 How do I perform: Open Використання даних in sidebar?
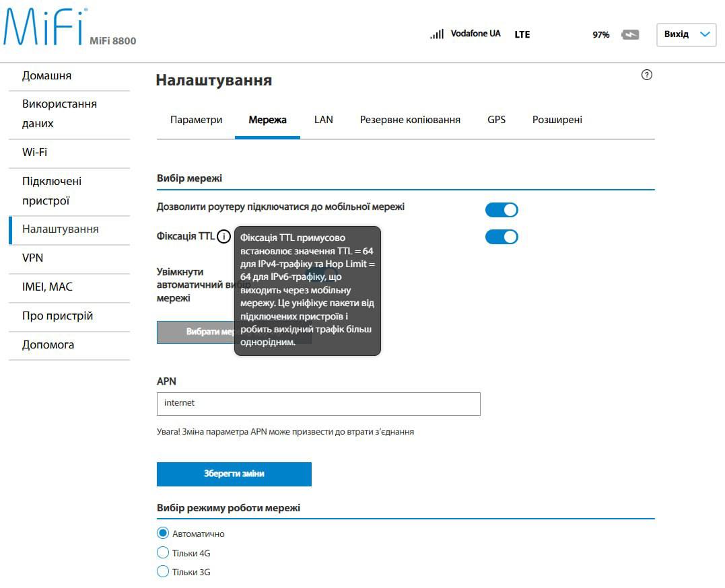coord(69,114)
